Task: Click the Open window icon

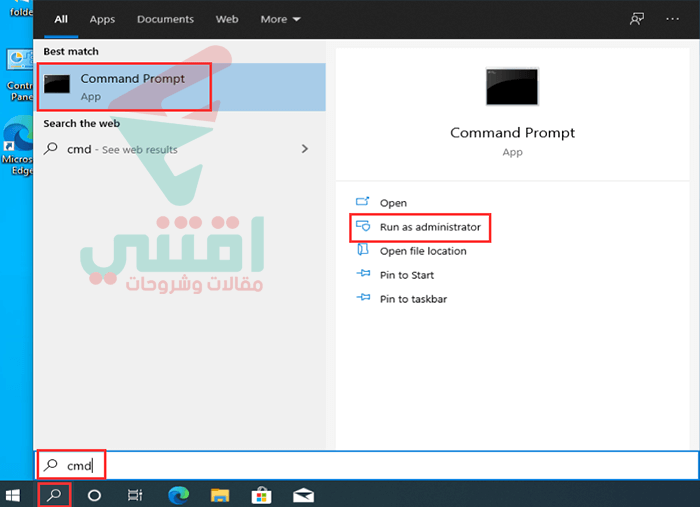Action: point(362,201)
